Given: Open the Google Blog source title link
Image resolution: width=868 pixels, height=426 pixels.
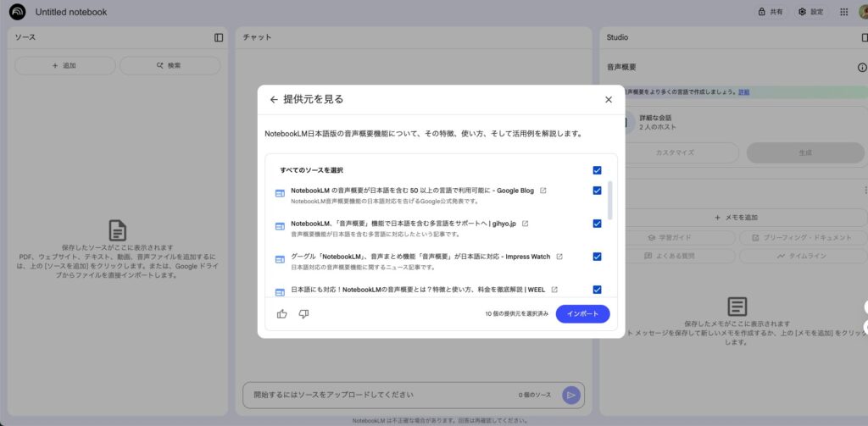Looking at the screenshot, I should pyautogui.click(x=413, y=191).
